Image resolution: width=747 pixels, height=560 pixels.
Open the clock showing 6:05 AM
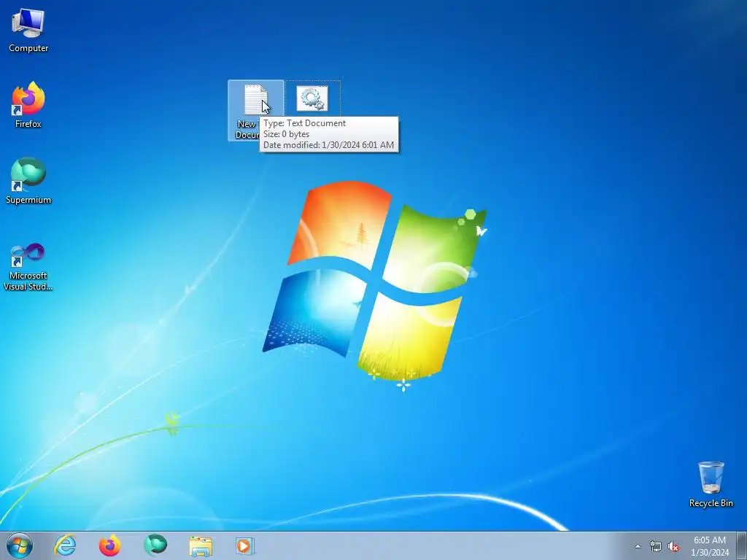tap(709, 546)
